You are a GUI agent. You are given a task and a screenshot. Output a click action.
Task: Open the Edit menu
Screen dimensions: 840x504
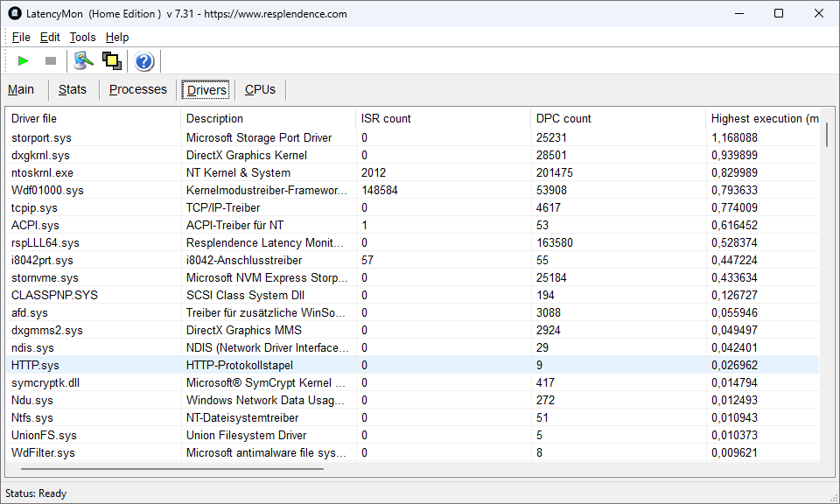click(50, 37)
